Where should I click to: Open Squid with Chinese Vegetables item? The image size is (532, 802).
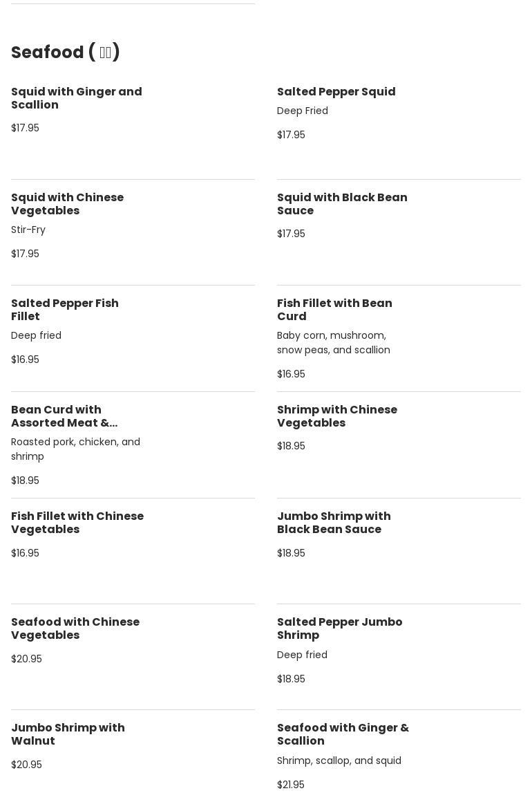(x=67, y=204)
